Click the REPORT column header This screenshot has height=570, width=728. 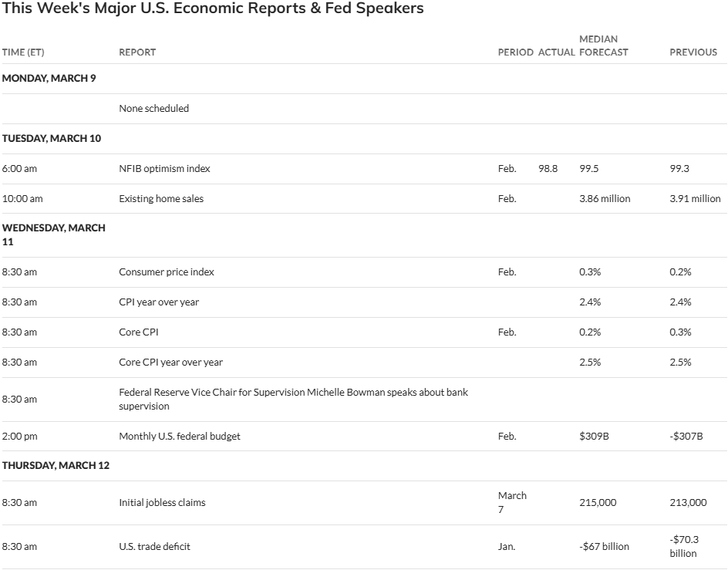pyautogui.click(x=137, y=52)
